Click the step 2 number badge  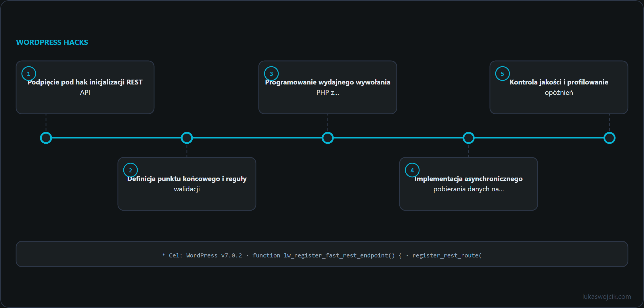point(131,170)
